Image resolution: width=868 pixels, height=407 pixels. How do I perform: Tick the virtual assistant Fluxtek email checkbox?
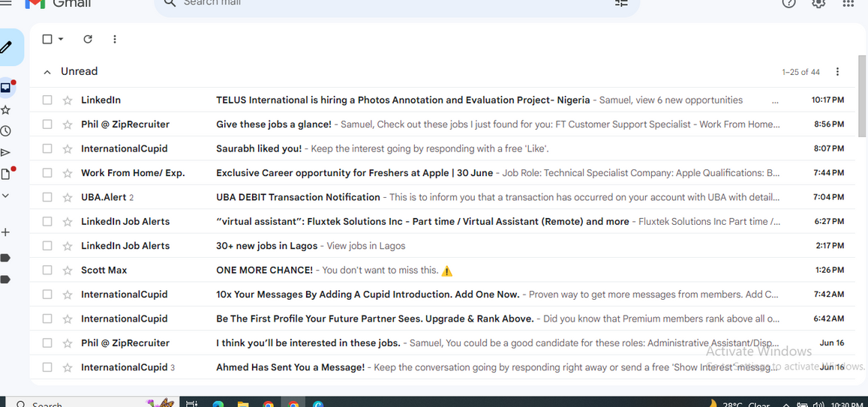[47, 222]
